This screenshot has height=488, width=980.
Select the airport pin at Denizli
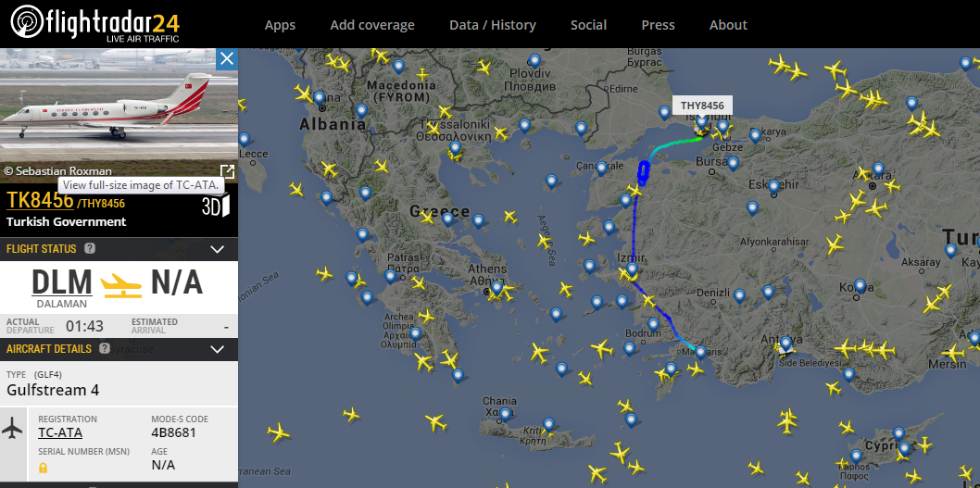pos(739,295)
